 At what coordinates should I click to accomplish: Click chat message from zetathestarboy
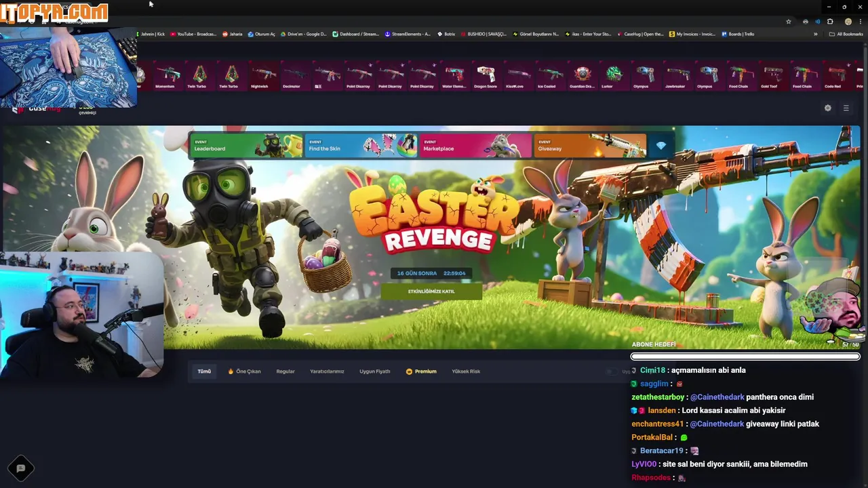click(x=722, y=397)
